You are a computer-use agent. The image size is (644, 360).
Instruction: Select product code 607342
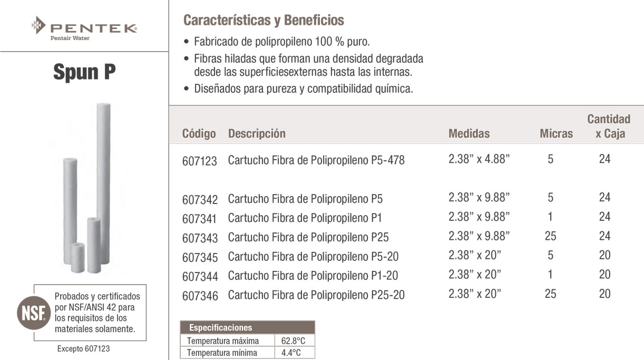199,199
